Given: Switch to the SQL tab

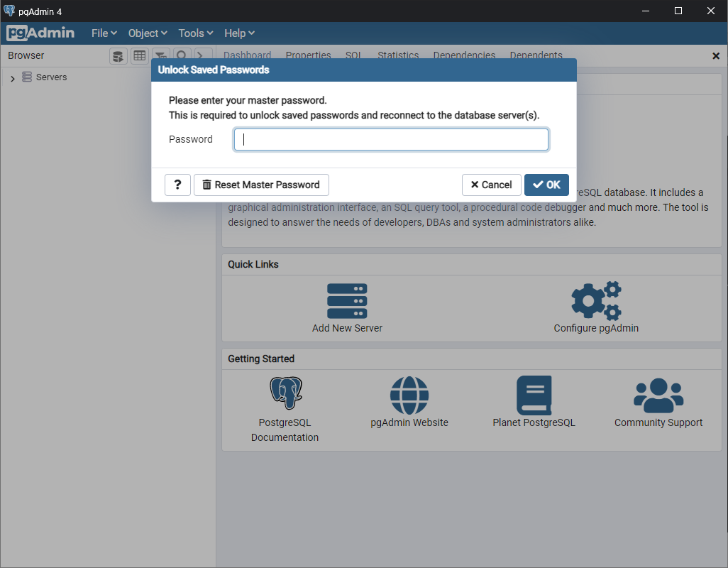Looking at the screenshot, I should click(353, 55).
